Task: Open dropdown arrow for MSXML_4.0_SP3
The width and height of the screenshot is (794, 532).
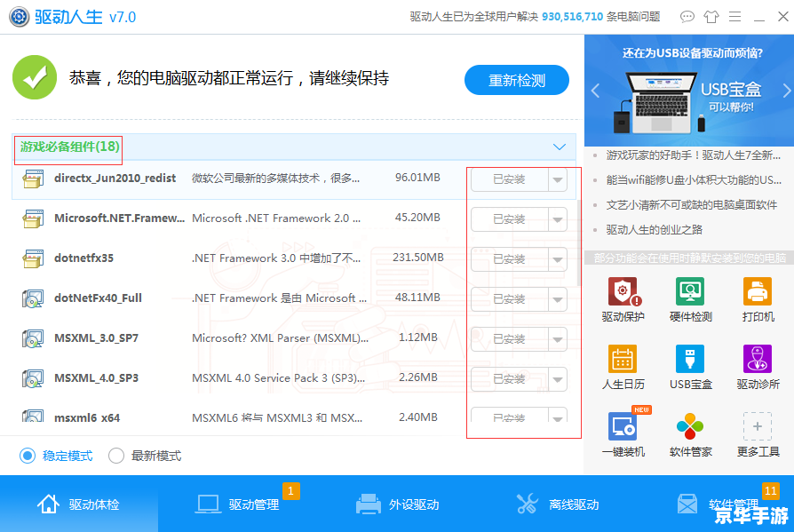Action: coord(558,379)
